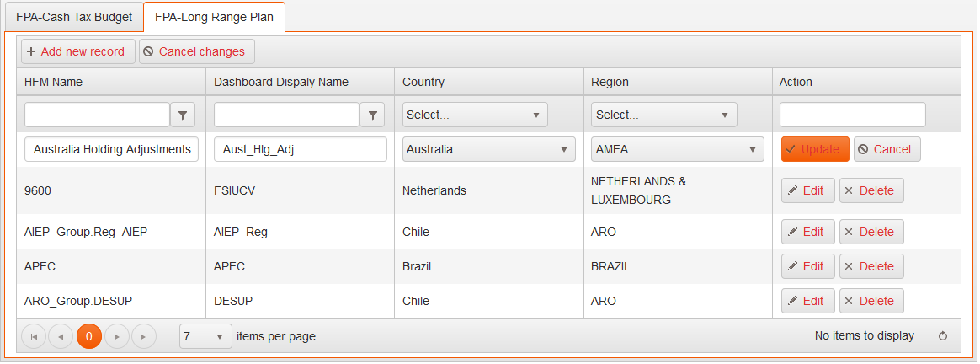Jump to the last page of results

(x=144, y=337)
